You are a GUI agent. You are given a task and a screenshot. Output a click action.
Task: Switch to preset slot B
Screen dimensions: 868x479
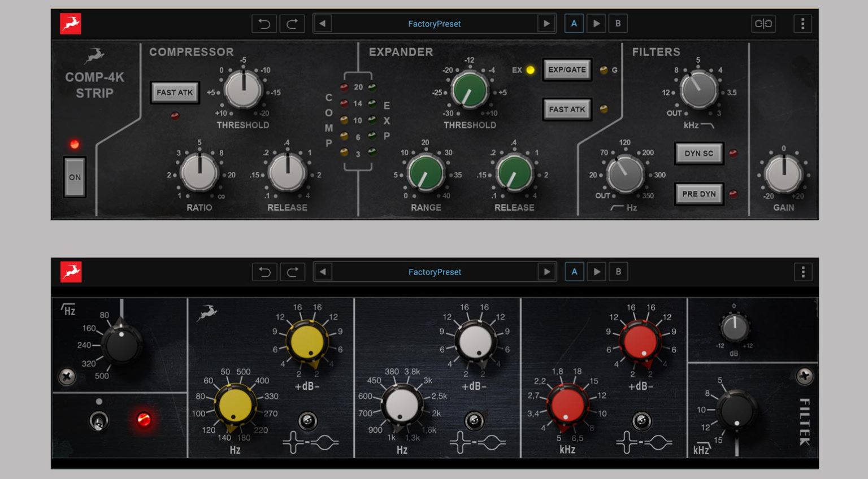click(x=618, y=23)
